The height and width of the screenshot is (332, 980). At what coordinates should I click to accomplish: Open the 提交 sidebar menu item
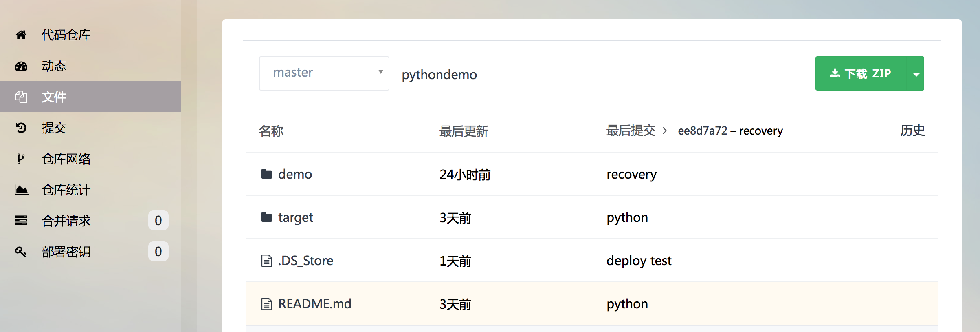[54, 128]
